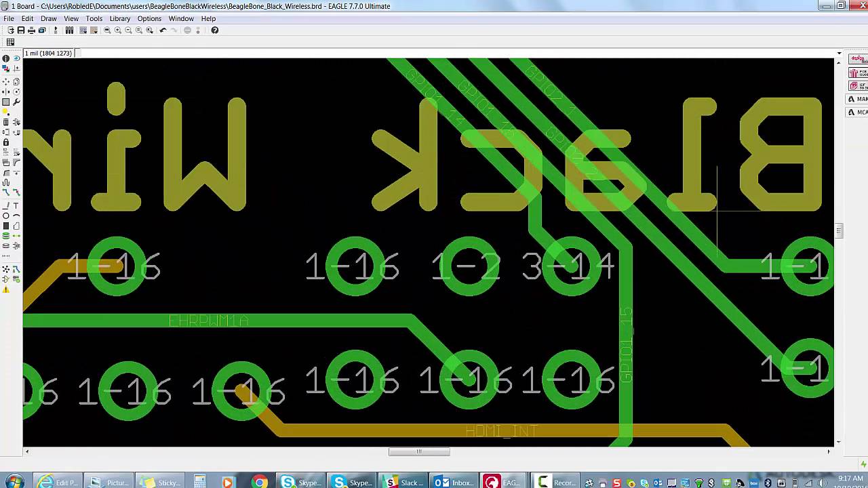Open the Zoom select dropdown icon
Image resolution: width=868 pixels, height=488 pixels.
tap(149, 30)
